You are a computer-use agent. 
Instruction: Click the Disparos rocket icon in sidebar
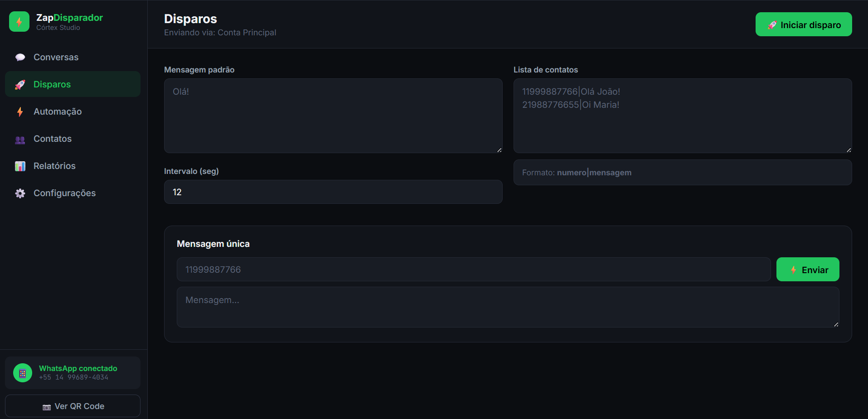pos(20,84)
